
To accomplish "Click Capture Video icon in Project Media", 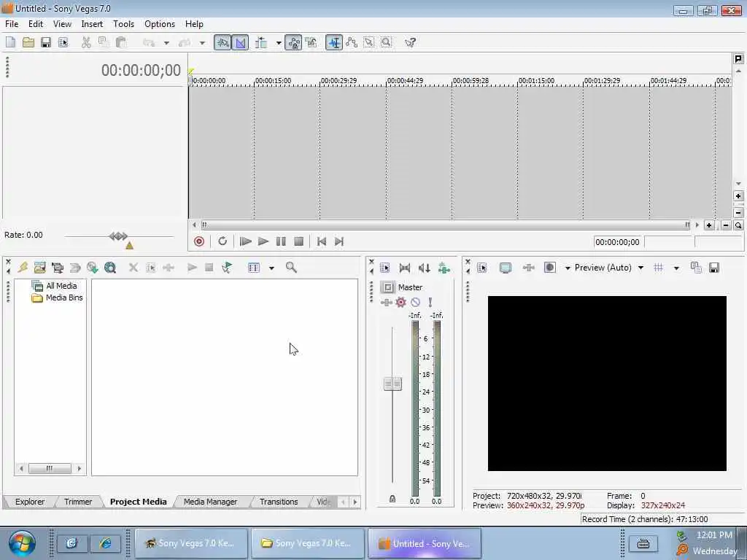I will pyautogui.click(x=57, y=268).
